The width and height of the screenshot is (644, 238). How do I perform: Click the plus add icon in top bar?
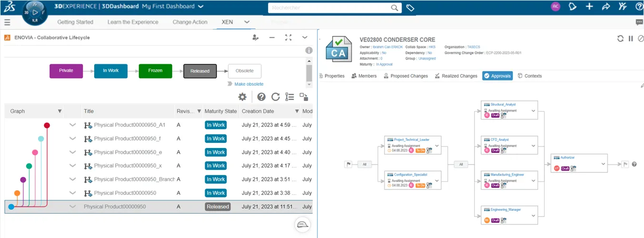coord(589,7)
